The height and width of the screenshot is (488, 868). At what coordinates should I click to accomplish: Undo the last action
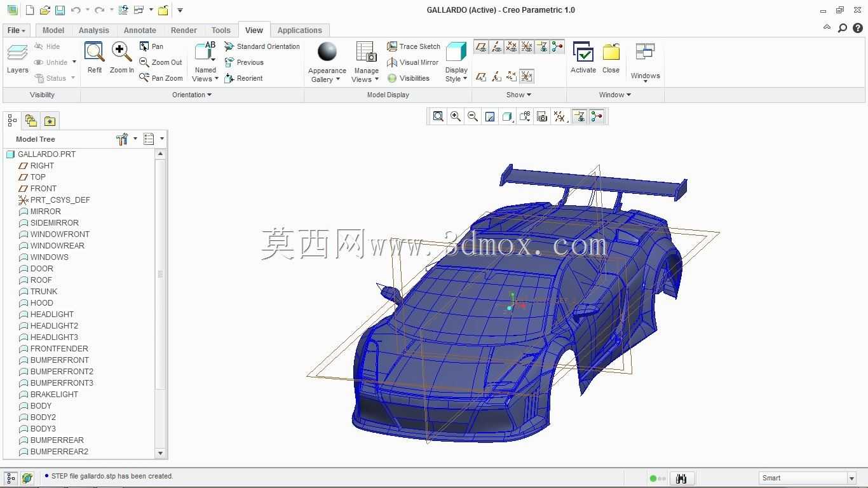click(x=76, y=10)
